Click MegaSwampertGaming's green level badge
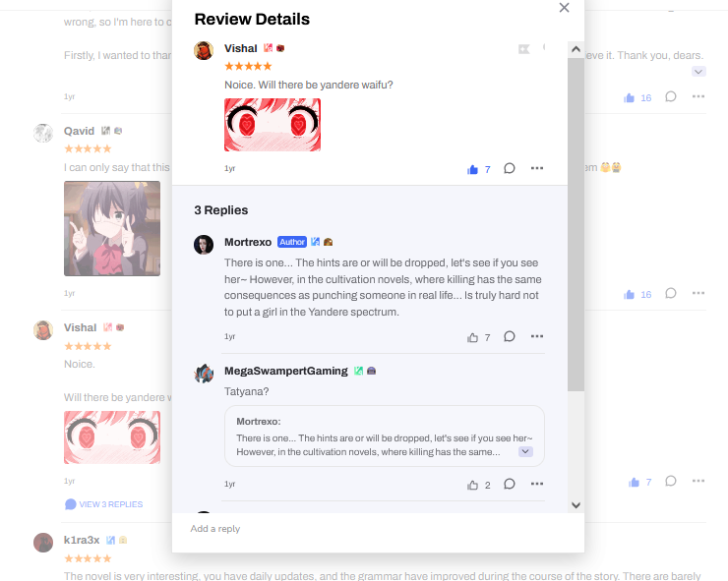 [358, 371]
